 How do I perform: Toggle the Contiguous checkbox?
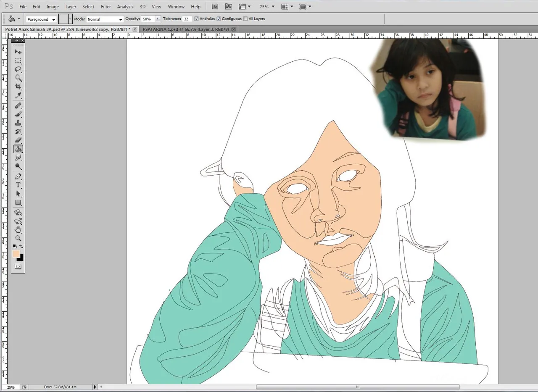coord(219,19)
